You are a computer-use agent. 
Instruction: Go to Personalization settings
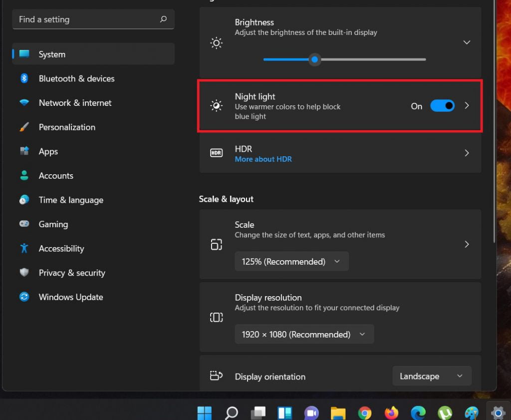93,127
